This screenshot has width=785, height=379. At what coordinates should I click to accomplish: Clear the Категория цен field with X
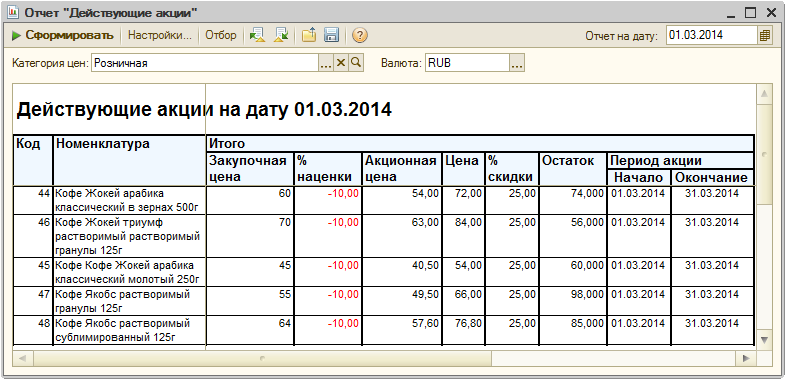point(340,63)
